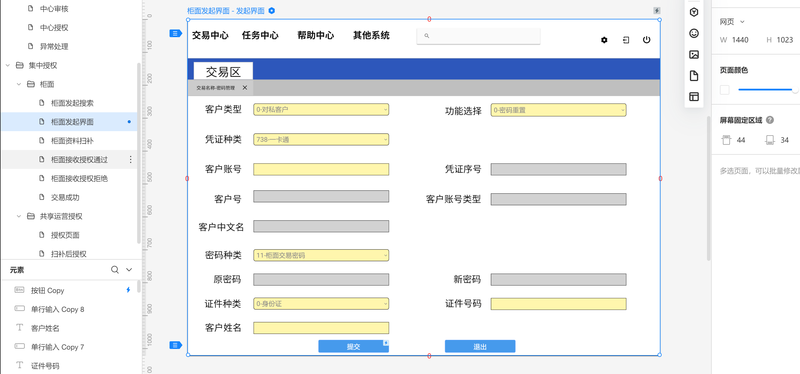Click the 证件号码 input field
The width and height of the screenshot is (800, 374).
(x=559, y=304)
